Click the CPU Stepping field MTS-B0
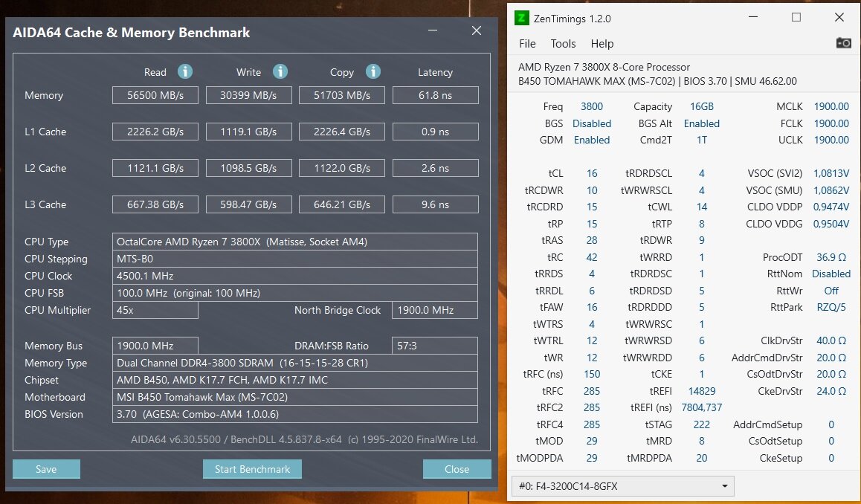 (295, 259)
